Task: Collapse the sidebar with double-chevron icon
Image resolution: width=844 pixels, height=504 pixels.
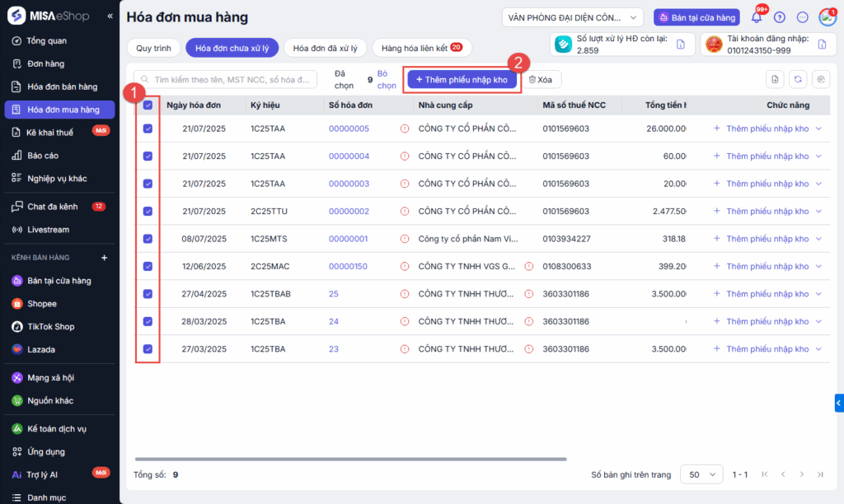Action: pos(110,16)
